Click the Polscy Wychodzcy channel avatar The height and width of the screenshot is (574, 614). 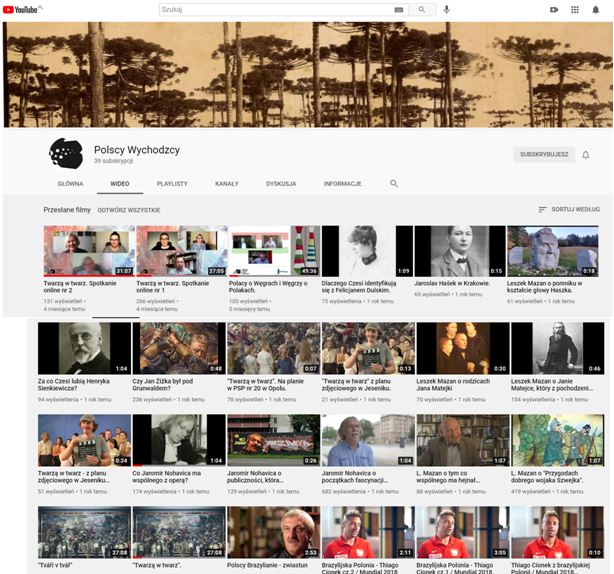pos(66,153)
